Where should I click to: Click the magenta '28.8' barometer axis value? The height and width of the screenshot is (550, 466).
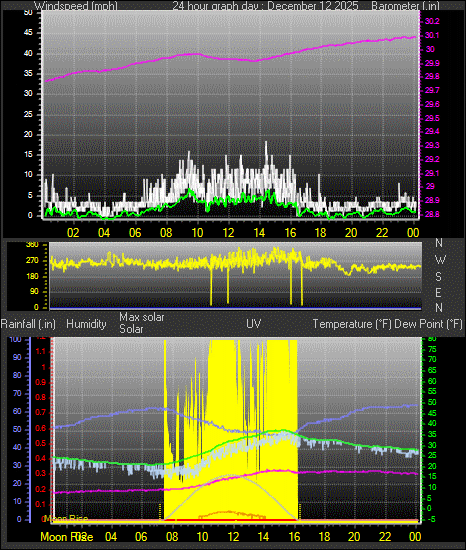432,214
